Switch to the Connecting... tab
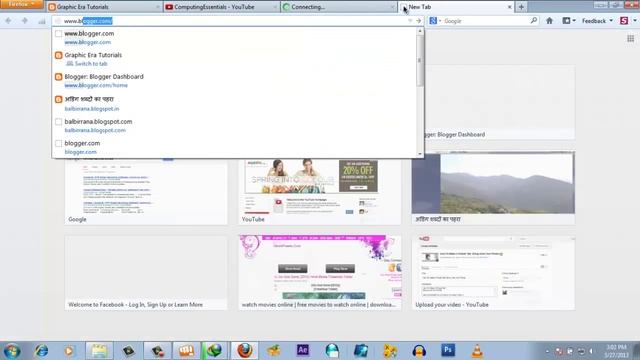This screenshot has height=360, width=640. click(x=338, y=7)
